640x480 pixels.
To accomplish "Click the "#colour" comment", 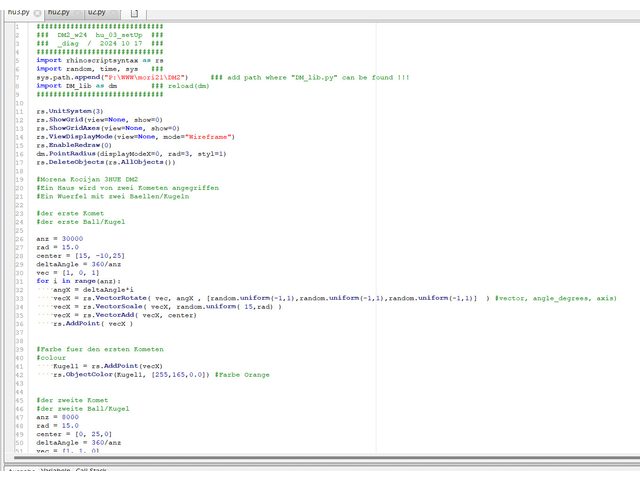I will (51, 358).
